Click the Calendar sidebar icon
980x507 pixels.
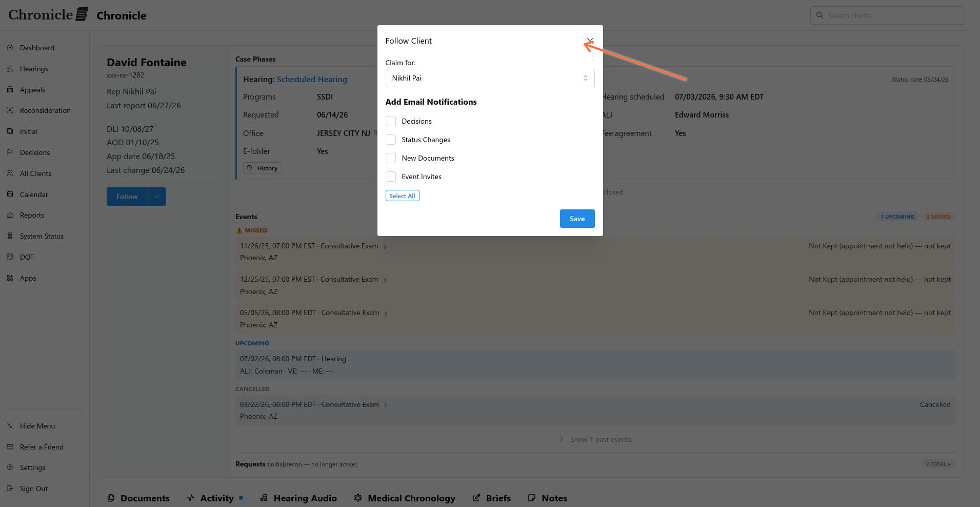click(10, 194)
